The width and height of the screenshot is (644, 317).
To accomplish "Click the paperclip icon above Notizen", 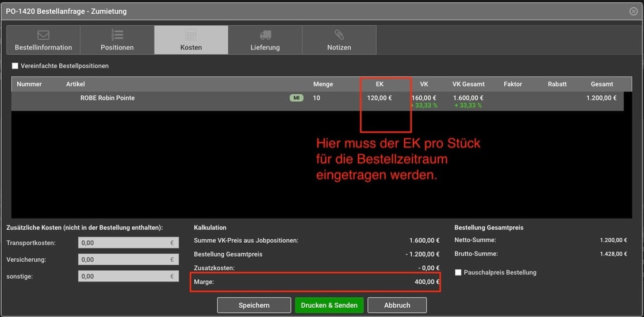I will coord(339,36).
